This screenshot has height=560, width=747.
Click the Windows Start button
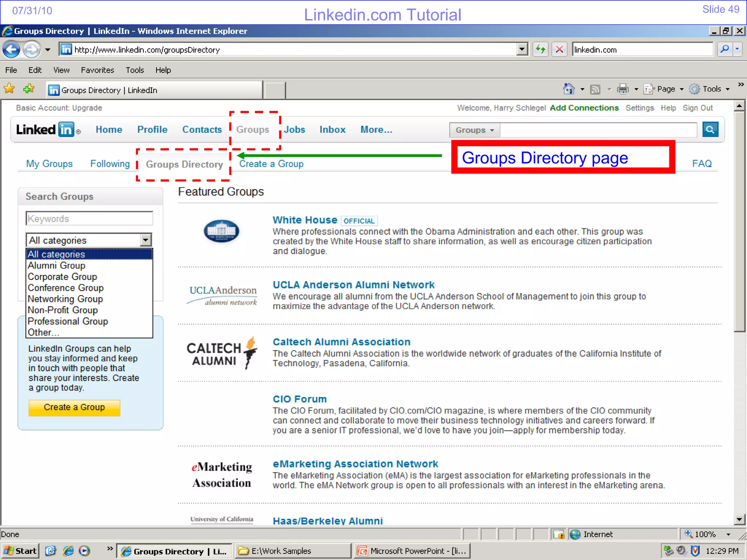click(x=20, y=551)
